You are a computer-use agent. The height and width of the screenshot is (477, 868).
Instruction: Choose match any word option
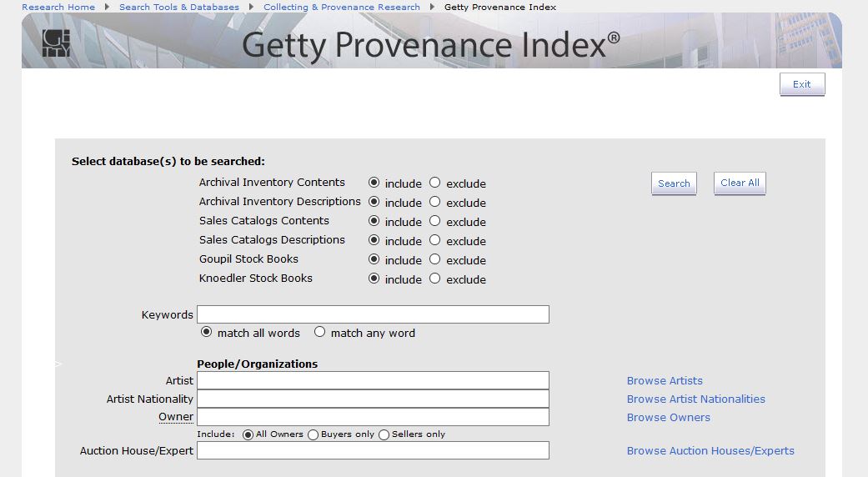[x=320, y=332]
